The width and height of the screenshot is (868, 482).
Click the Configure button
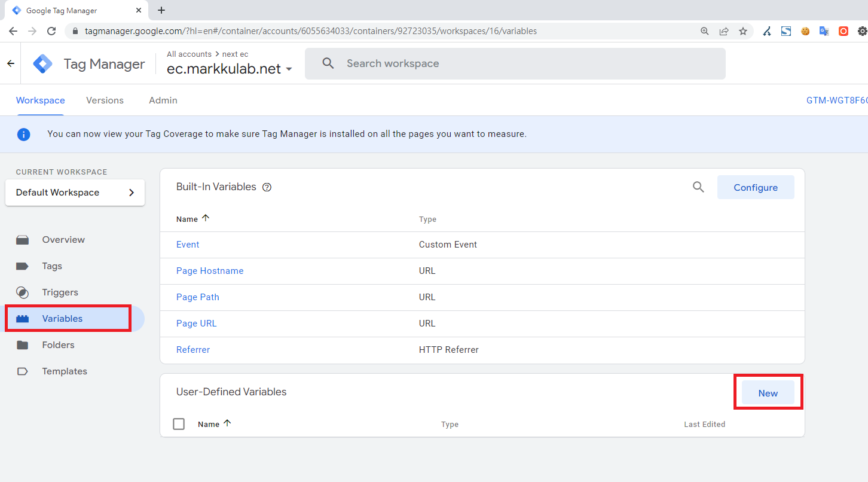point(756,187)
